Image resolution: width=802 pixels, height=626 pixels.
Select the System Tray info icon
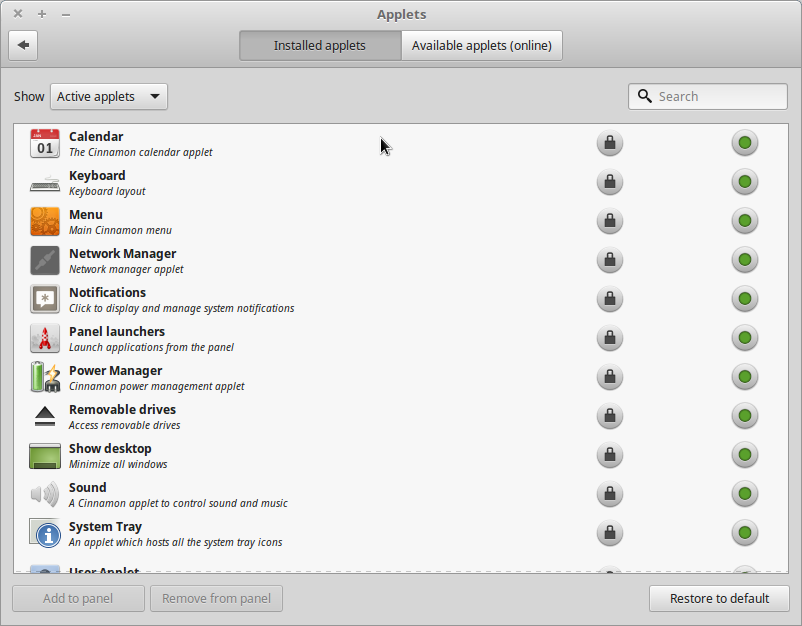coord(45,533)
